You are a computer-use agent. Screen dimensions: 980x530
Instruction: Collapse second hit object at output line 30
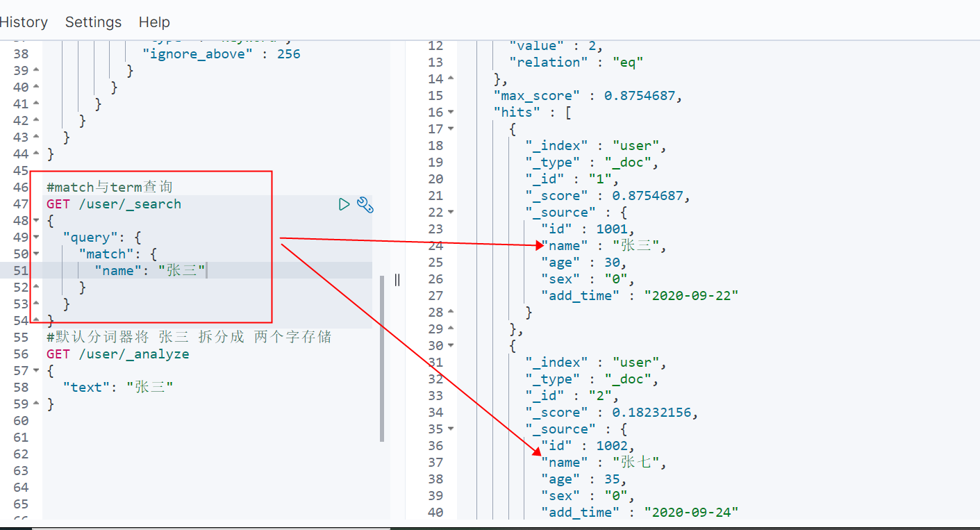click(x=451, y=346)
